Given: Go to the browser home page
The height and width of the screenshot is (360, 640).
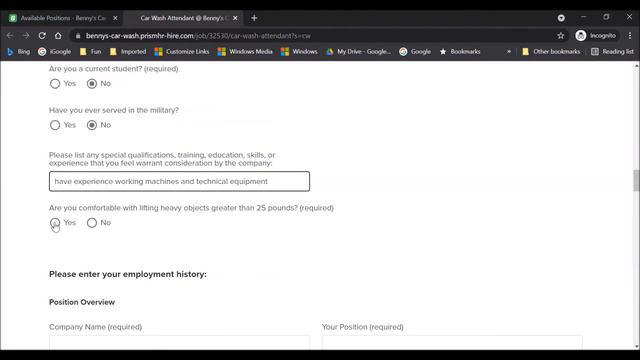Looking at the screenshot, I should tap(58, 36).
